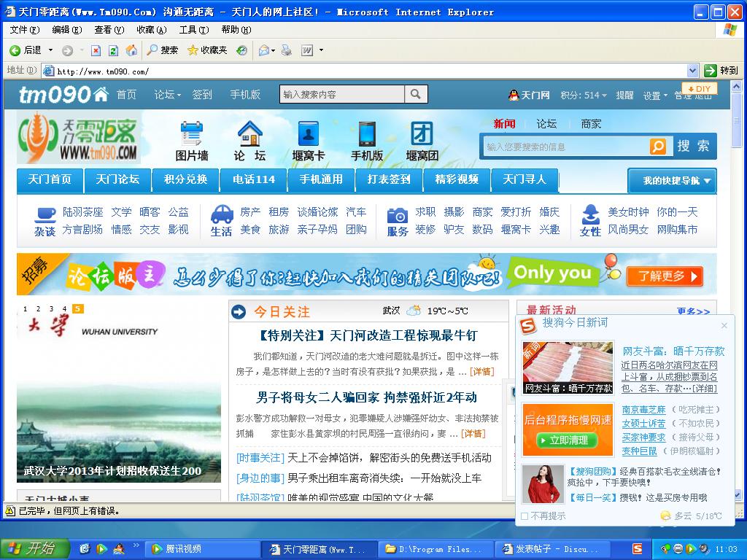Viewport: 747px width, 560px height.
Task: Expand the Back button history arrow
Action: coord(50,50)
